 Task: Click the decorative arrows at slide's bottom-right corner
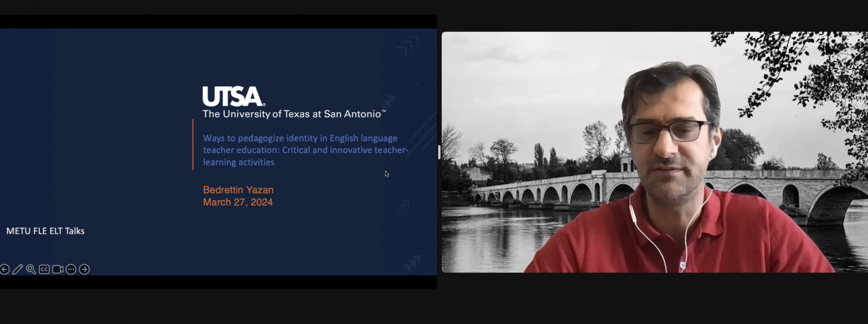click(412, 263)
